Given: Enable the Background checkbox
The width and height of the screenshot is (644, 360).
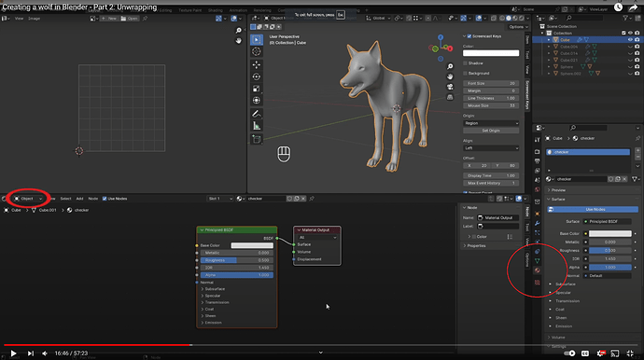Looking at the screenshot, I should coord(466,73).
